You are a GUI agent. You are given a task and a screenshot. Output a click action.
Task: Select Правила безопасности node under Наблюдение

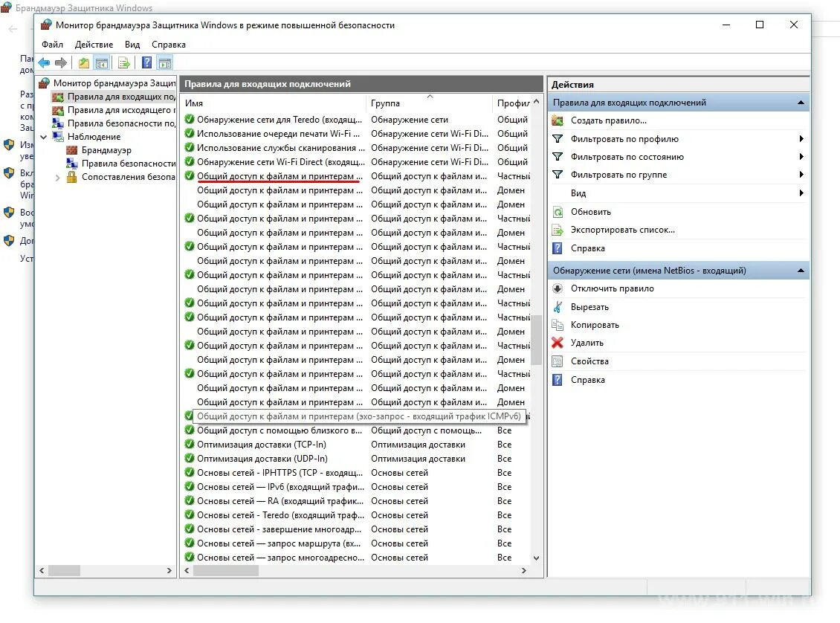click(x=129, y=164)
